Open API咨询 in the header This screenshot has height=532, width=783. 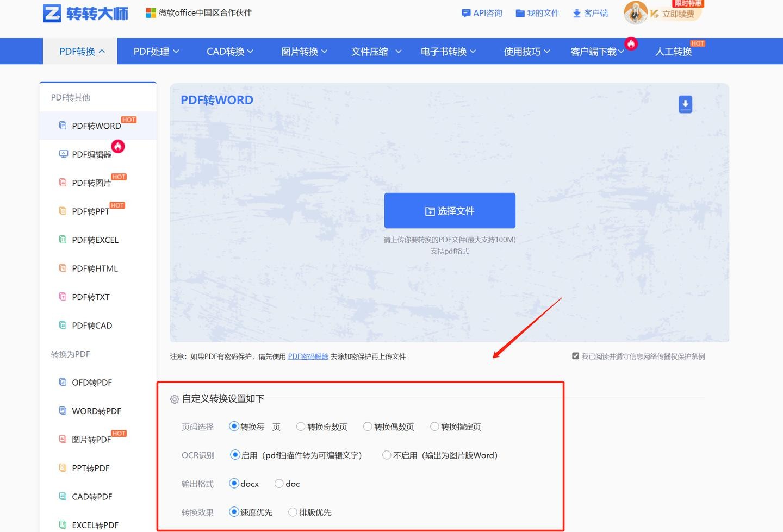[x=482, y=13]
